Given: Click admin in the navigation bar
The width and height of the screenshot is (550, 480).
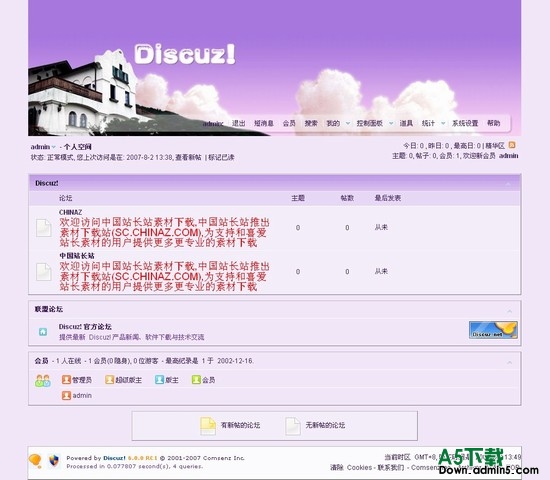Looking at the screenshot, I should tap(213, 124).
